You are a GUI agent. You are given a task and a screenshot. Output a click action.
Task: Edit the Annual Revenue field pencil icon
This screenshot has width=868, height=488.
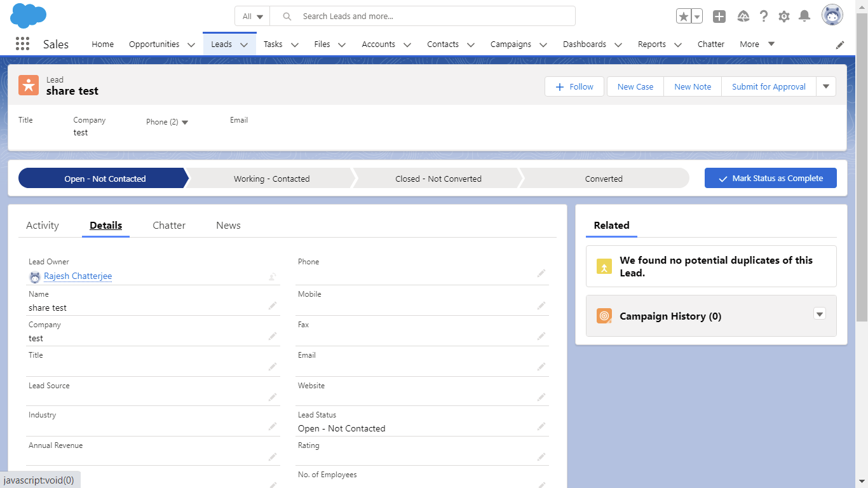(272, 457)
